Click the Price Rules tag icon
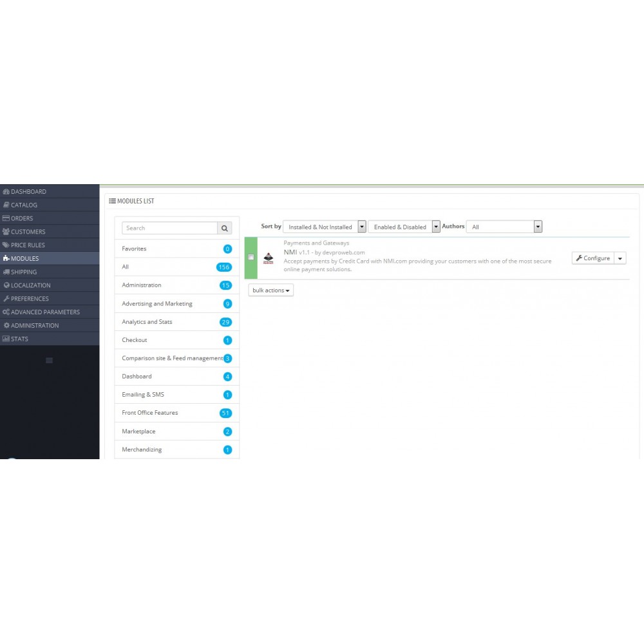The height and width of the screenshot is (644, 644). click(x=6, y=245)
